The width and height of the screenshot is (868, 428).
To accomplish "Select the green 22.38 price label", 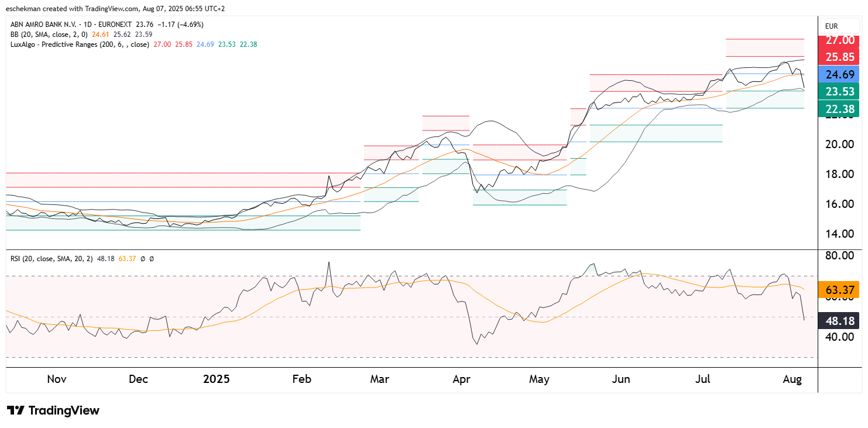I will [840, 109].
